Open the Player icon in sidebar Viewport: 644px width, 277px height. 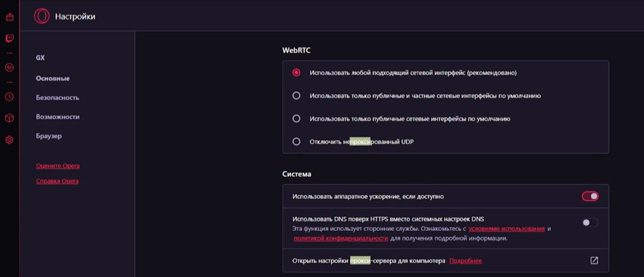pos(9,67)
